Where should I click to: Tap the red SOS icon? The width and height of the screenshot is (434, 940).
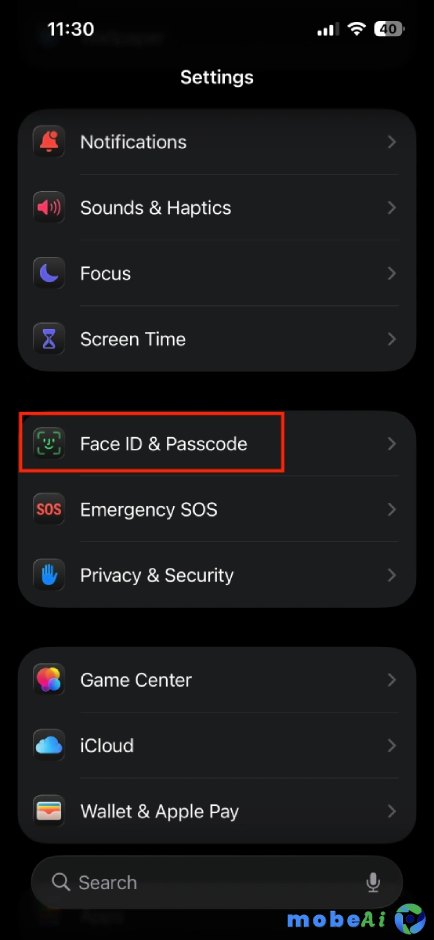[49, 510]
